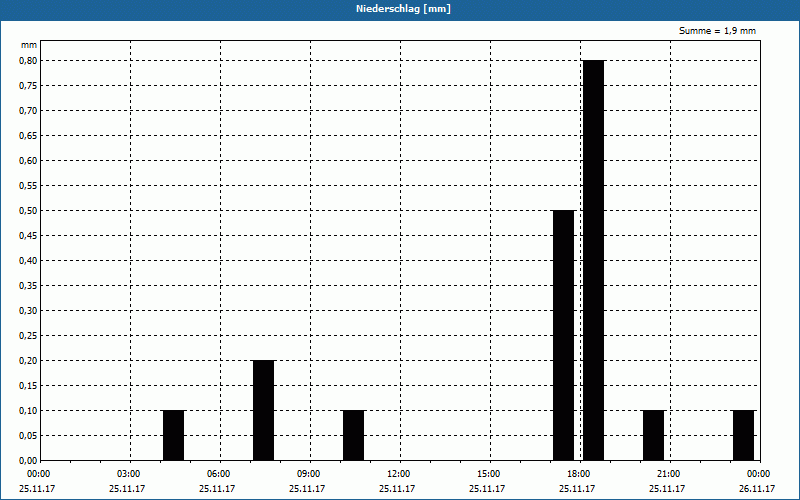Select the 0,70 y-axis label
The height and width of the screenshot is (500, 800).
coord(28,111)
